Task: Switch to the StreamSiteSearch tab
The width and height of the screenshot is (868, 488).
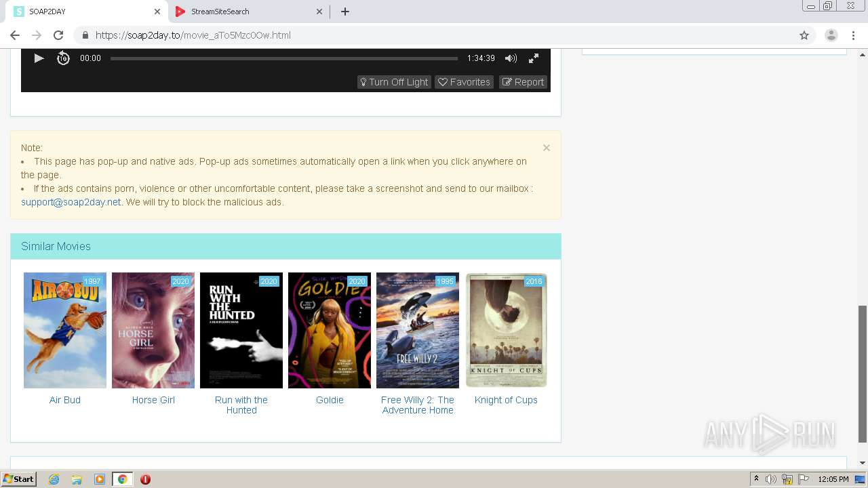Action: point(248,12)
